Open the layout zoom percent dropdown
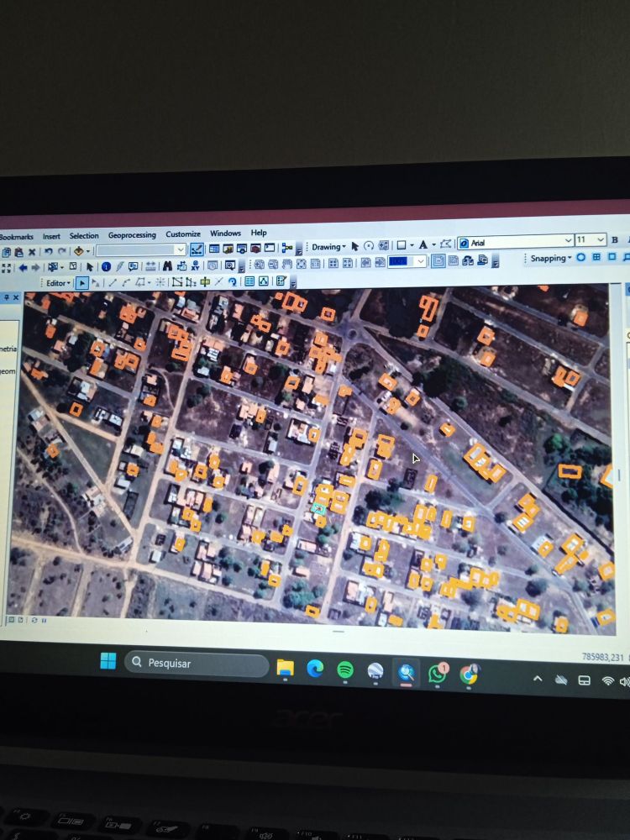Screen dimensions: 630x840 point(407,261)
